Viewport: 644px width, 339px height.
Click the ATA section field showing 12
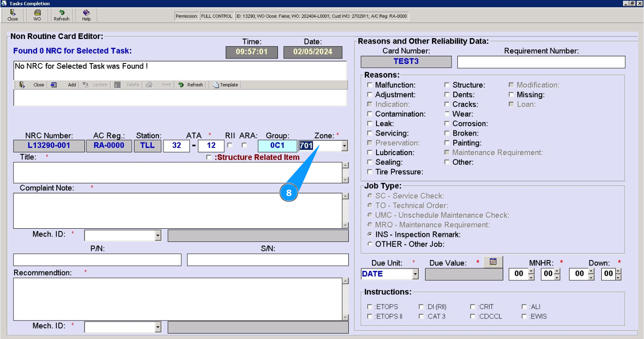211,146
